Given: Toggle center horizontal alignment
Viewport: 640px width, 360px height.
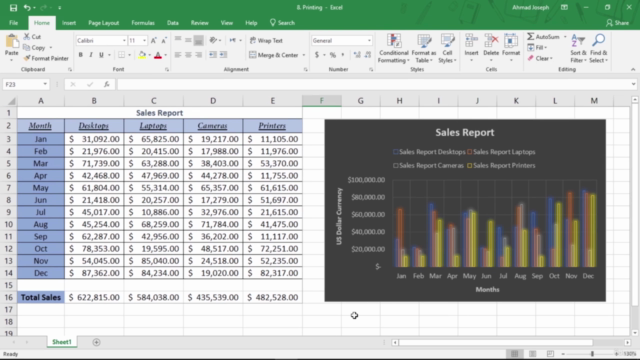Looking at the screenshot, I should (188, 55).
